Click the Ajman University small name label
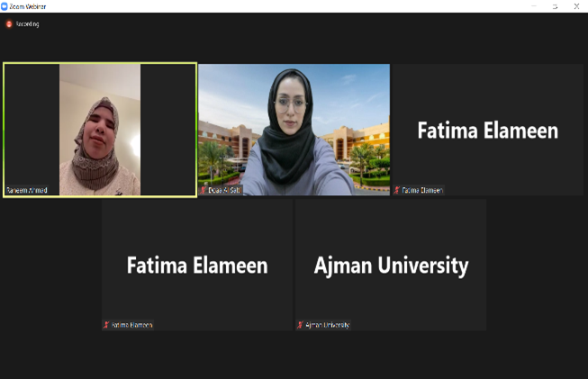 tap(328, 325)
